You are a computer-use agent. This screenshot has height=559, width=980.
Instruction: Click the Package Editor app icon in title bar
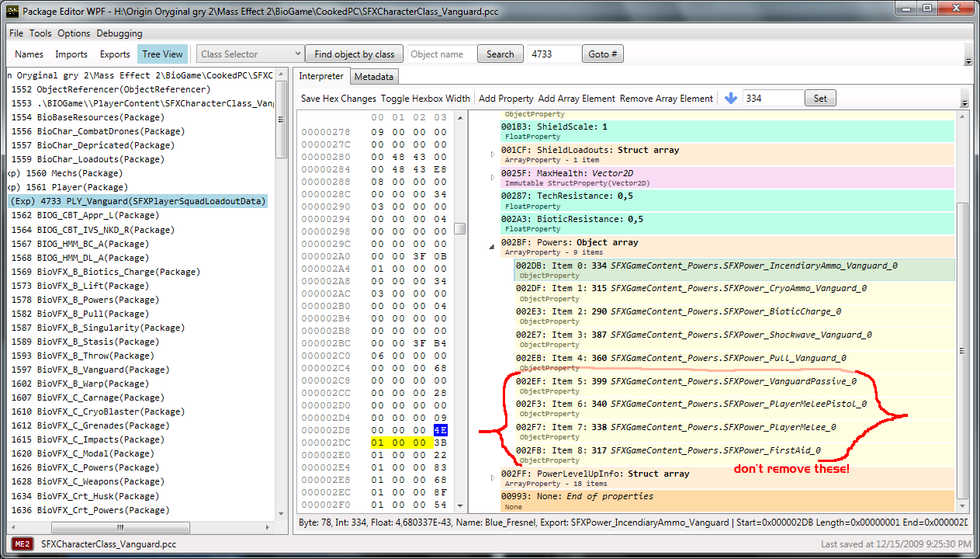click(x=12, y=12)
